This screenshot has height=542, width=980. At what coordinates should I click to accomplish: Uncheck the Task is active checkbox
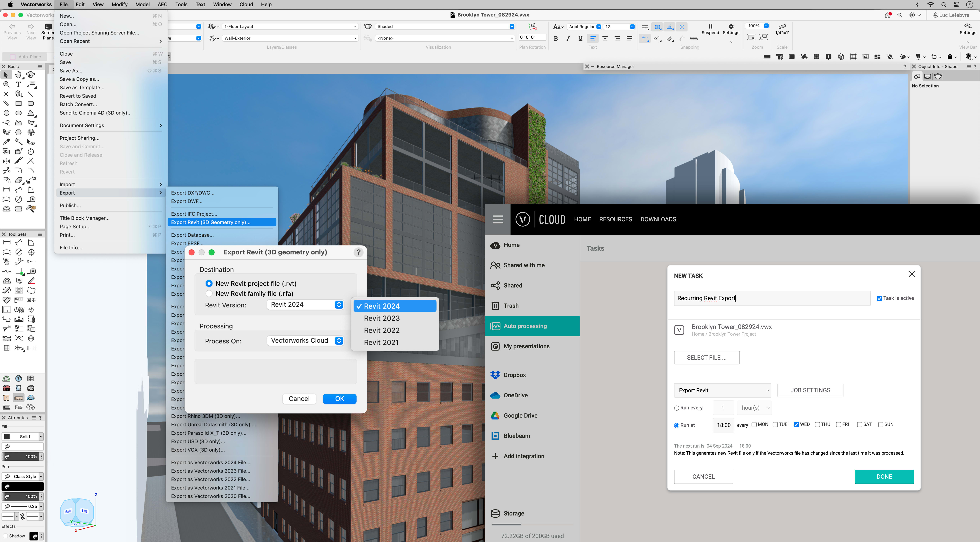(879, 298)
